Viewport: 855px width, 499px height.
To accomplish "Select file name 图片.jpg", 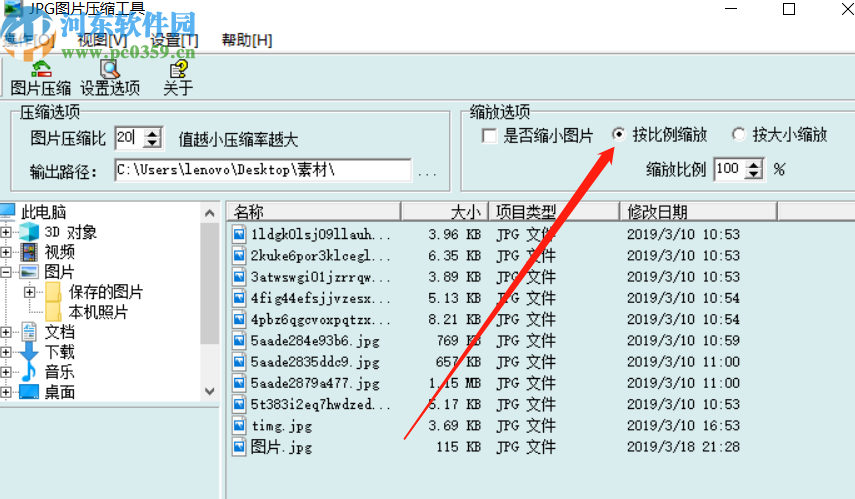I will (x=281, y=447).
